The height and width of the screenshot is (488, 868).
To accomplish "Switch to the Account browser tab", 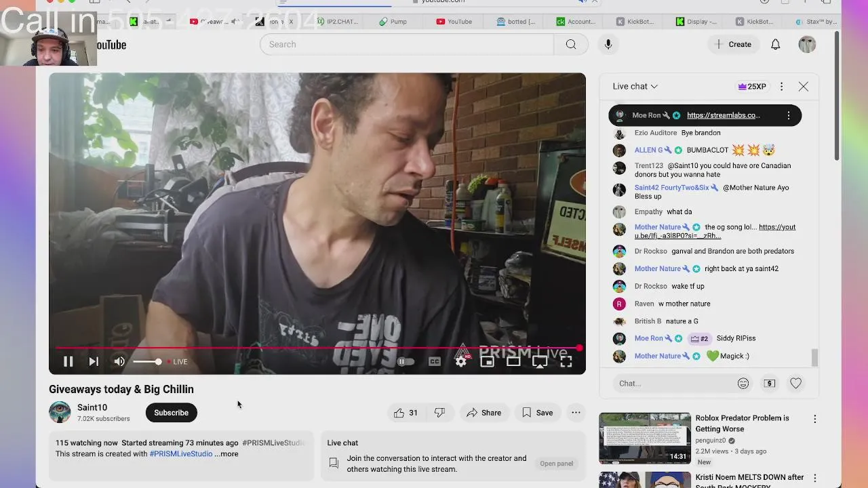I will [576, 22].
